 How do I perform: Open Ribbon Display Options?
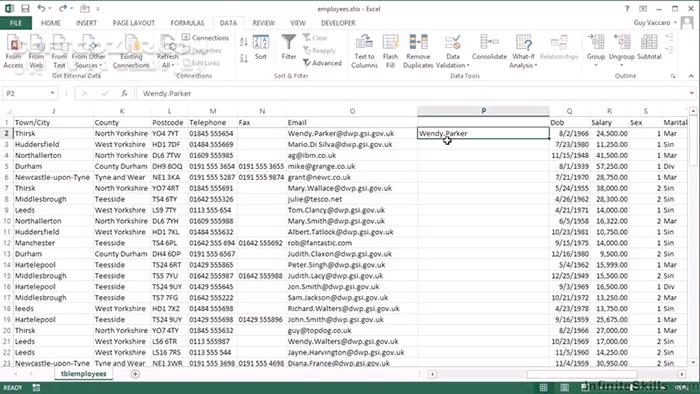(x=643, y=8)
